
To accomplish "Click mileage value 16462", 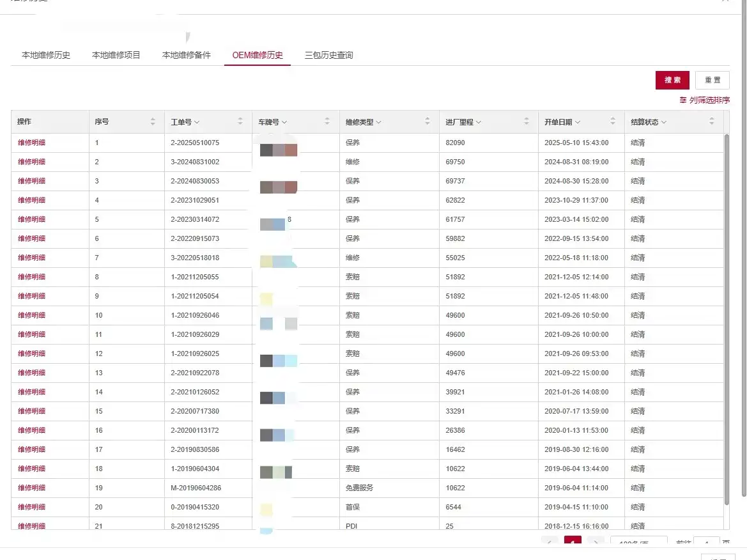I will 455,449.
